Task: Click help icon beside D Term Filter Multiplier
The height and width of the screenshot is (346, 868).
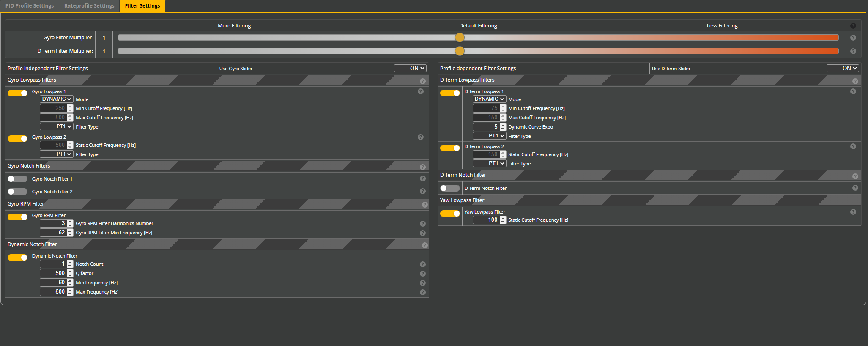Action: (x=853, y=51)
